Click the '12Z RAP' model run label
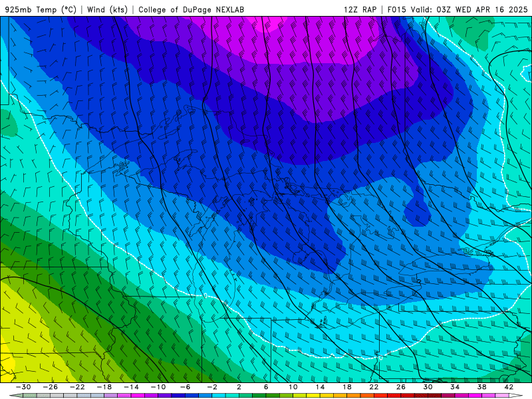The height and width of the screenshot is (399, 532). (360, 9)
